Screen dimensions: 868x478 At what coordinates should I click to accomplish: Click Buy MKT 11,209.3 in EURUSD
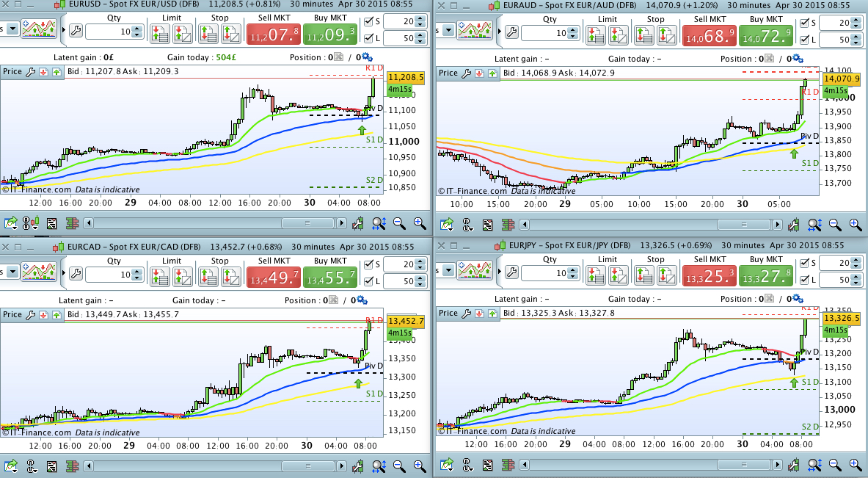click(x=330, y=35)
